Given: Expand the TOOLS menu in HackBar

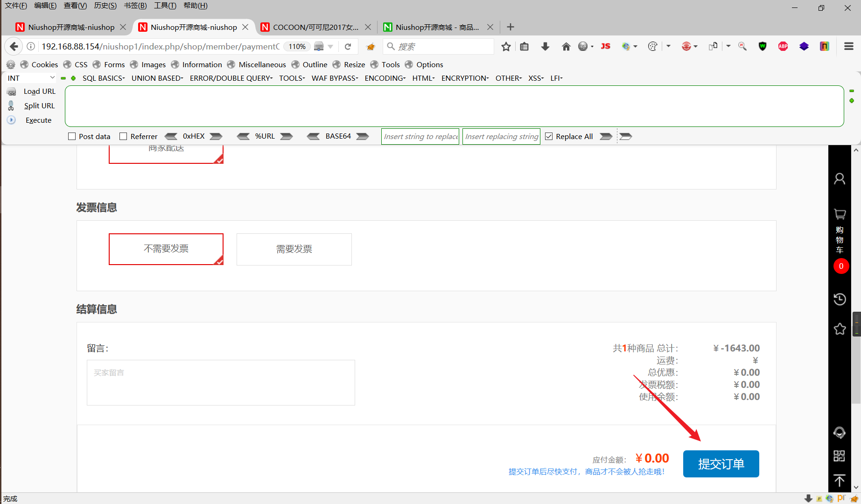Looking at the screenshot, I should pos(292,78).
